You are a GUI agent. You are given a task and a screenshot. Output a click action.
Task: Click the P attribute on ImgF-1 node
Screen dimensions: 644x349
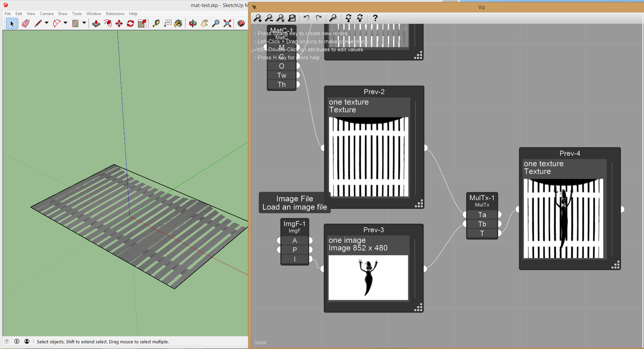click(x=294, y=250)
